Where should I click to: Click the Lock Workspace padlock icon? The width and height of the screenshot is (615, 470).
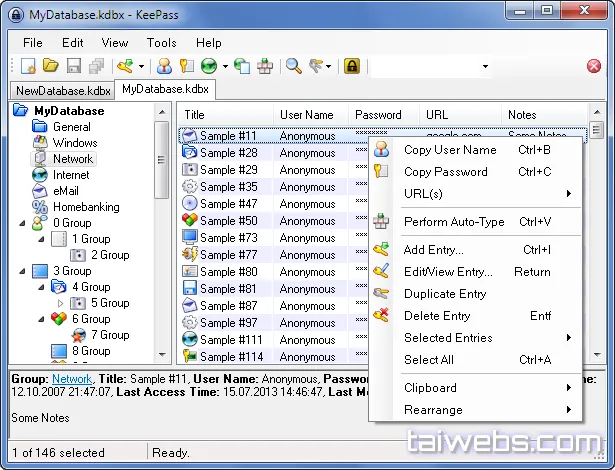click(352, 66)
